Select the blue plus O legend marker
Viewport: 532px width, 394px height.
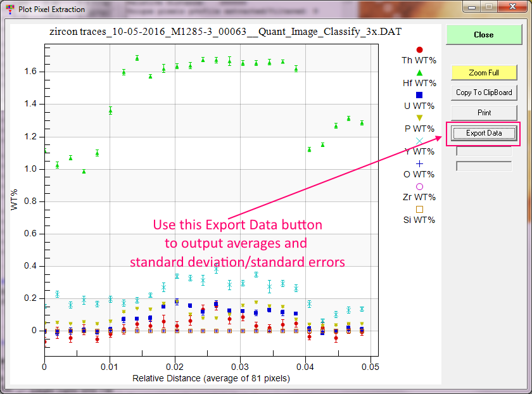(x=419, y=163)
